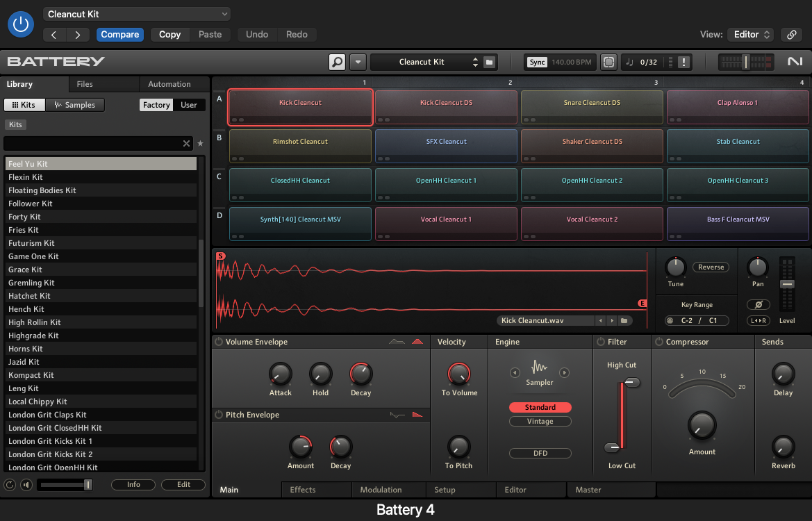
Task: Click the favorites star beside search field
Action: click(201, 144)
